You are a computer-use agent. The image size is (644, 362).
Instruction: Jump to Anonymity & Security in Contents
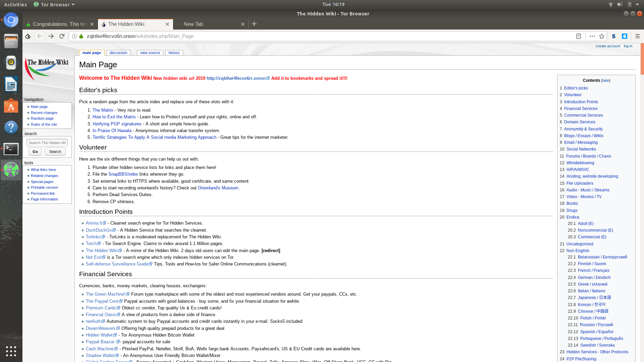tap(583, 129)
